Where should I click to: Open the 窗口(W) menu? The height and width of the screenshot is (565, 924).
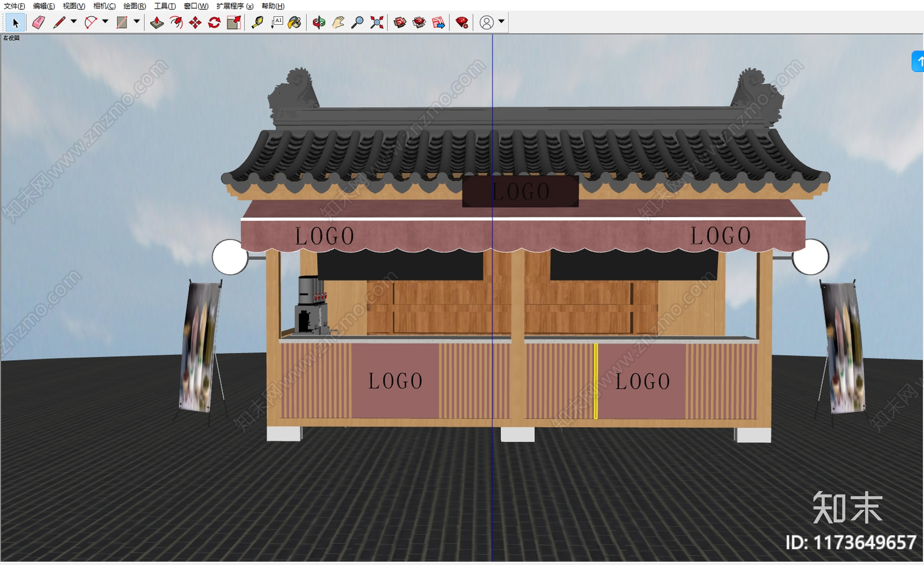point(196,6)
